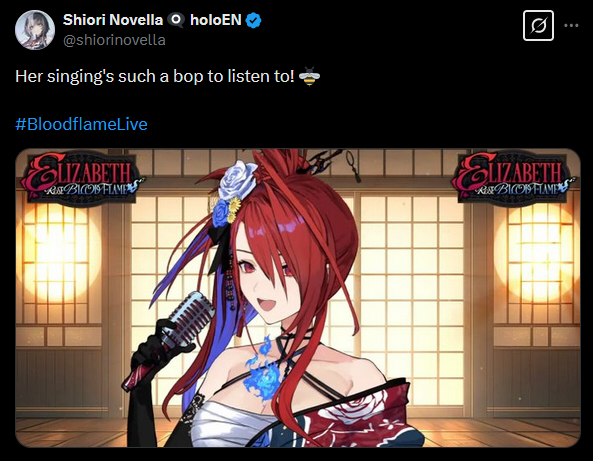Click the tweet text about her singing
Image resolution: width=593 pixels, height=461 pixels.
[155, 76]
